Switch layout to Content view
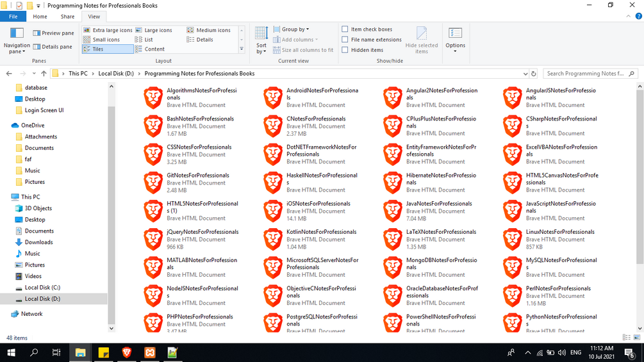 [x=150, y=49]
